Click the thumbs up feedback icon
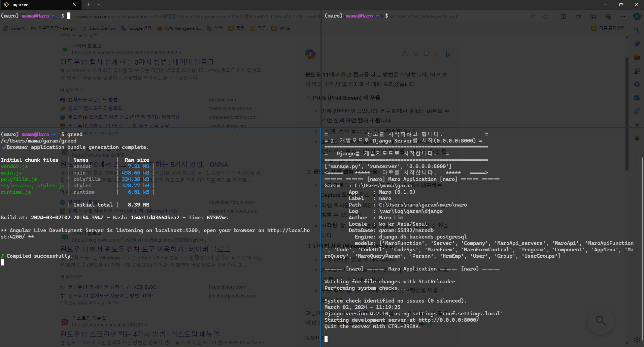 [405, 54]
